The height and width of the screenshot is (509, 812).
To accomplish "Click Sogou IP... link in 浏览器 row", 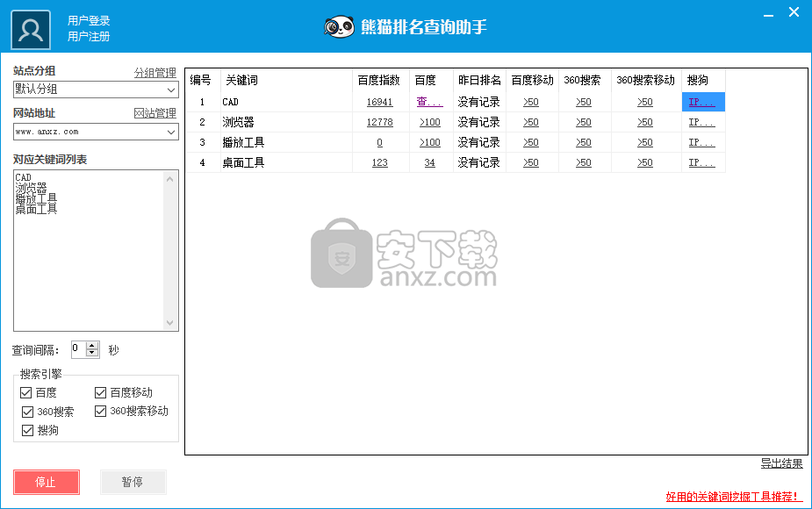I will (701, 122).
